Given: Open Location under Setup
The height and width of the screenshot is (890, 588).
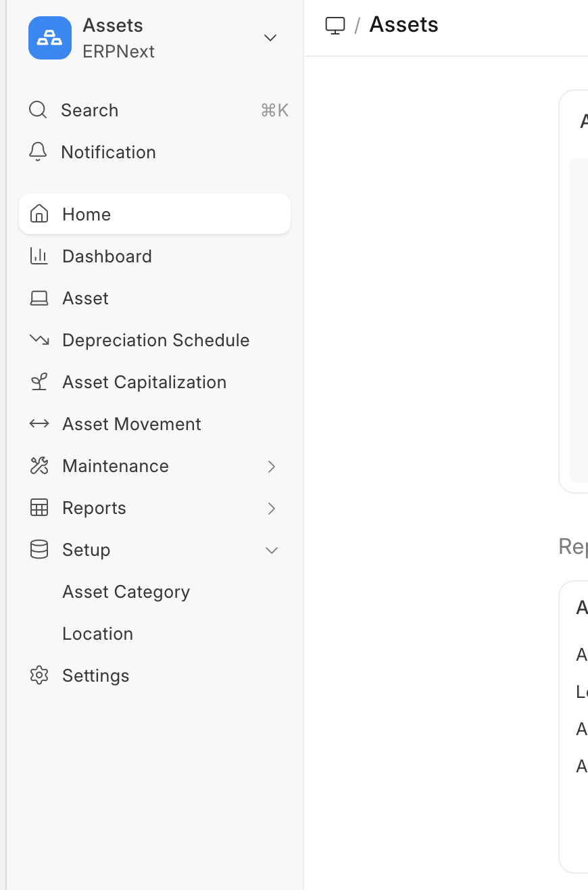Looking at the screenshot, I should pos(97,634).
